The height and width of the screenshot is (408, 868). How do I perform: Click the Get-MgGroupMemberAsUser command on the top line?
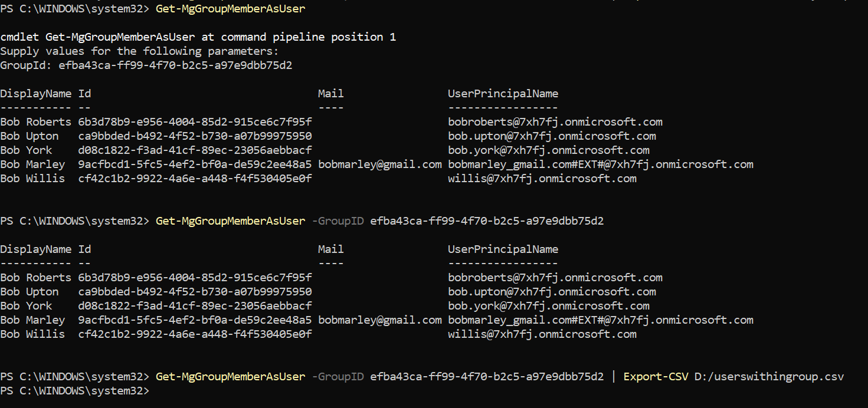(x=230, y=9)
